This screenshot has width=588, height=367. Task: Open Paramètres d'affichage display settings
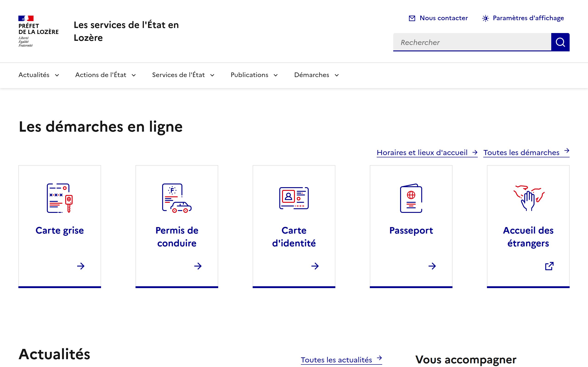(523, 18)
